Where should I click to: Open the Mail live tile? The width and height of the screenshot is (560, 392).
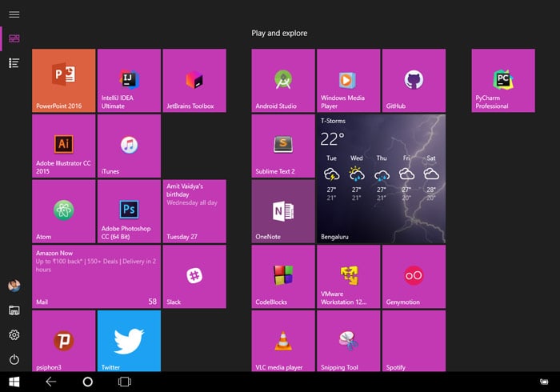(97, 277)
